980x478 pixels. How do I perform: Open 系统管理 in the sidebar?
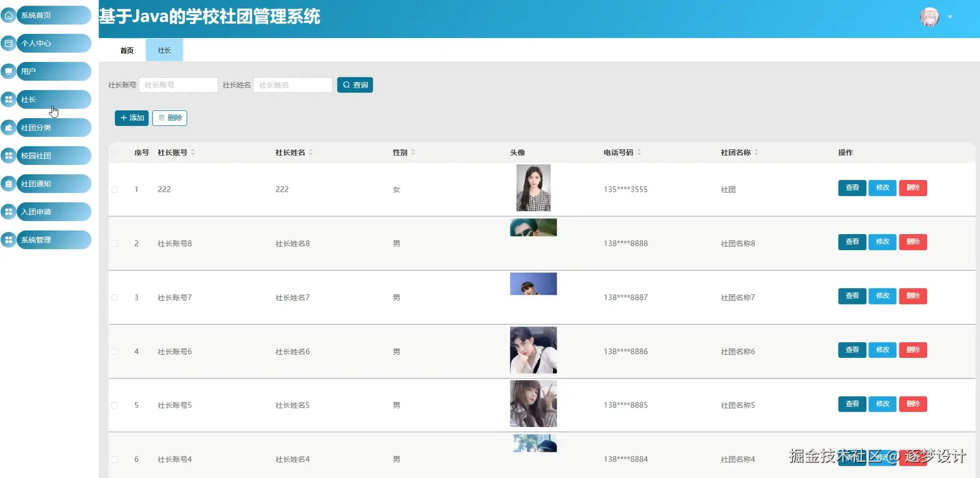(x=53, y=240)
